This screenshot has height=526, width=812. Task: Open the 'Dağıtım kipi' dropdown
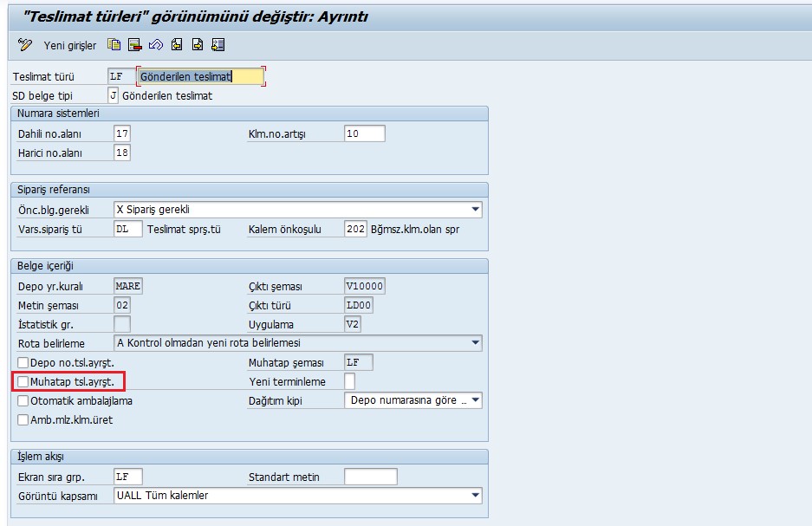pos(475,400)
